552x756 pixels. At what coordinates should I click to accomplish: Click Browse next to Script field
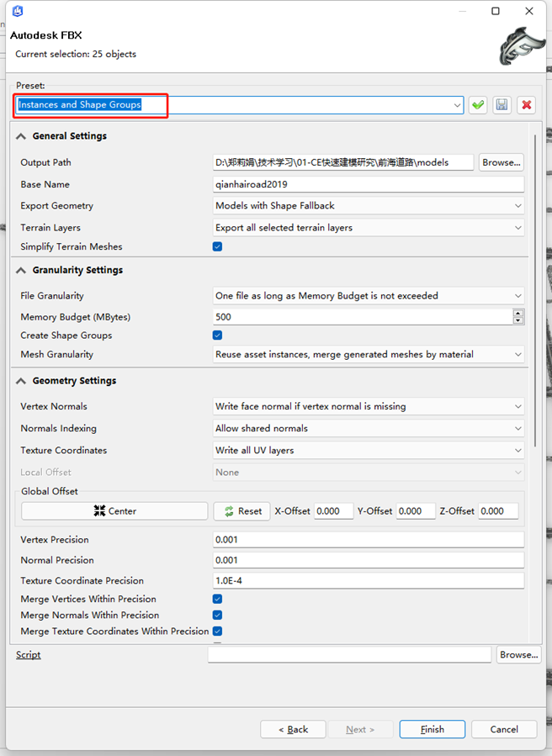coord(518,655)
